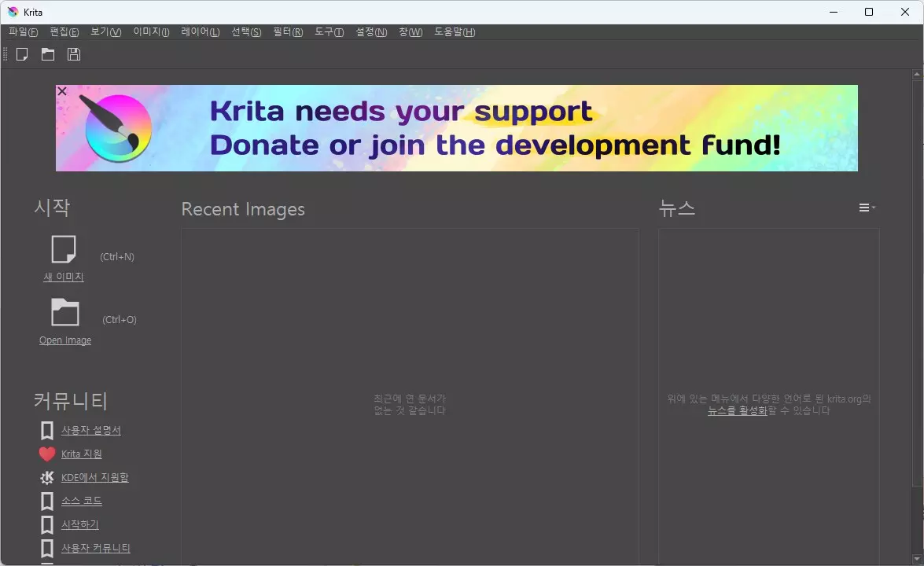The width and height of the screenshot is (924, 566).
Task: Follow the 뉴스를 활성화 link to enable news
Action: coord(736,410)
